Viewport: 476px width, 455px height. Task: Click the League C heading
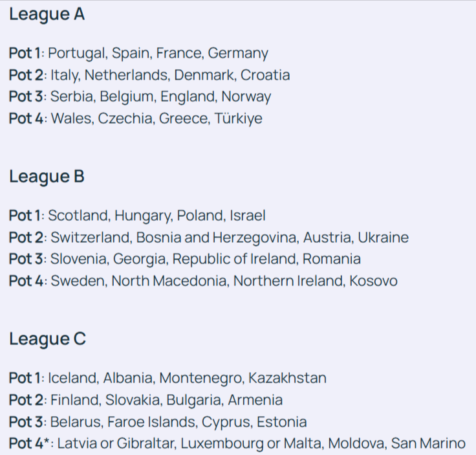47,338
